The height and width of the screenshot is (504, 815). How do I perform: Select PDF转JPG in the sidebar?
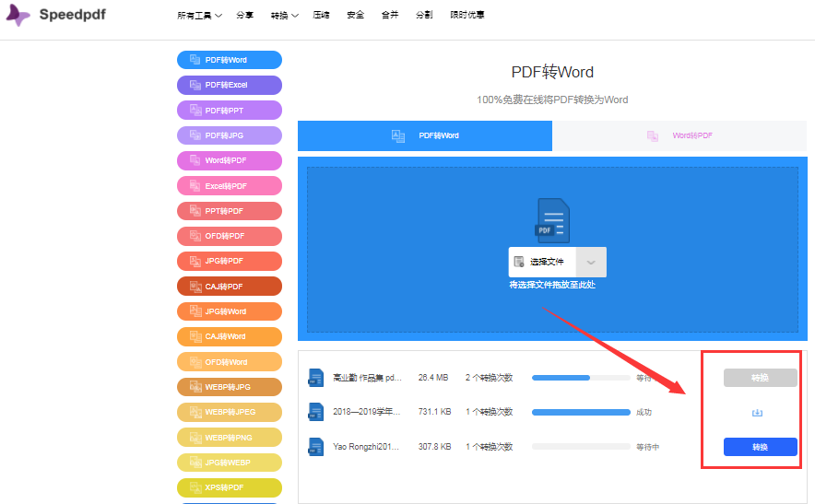point(230,135)
